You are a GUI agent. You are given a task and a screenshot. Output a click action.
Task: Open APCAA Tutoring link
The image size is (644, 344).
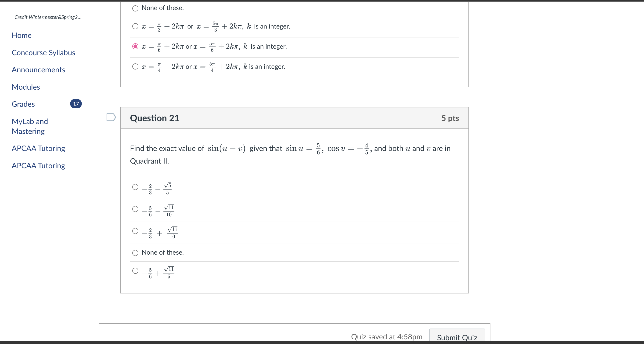tap(38, 148)
